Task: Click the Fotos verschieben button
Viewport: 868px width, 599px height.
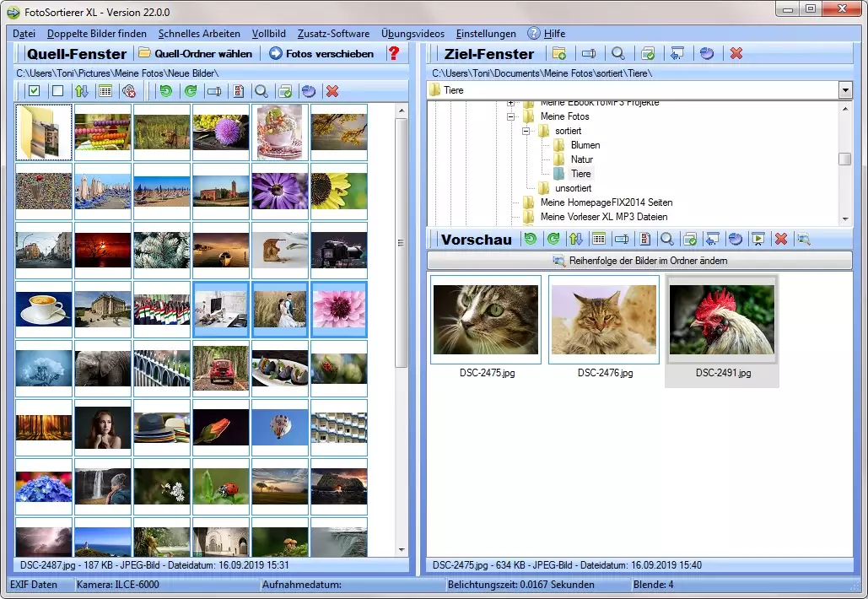Action: [321, 53]
